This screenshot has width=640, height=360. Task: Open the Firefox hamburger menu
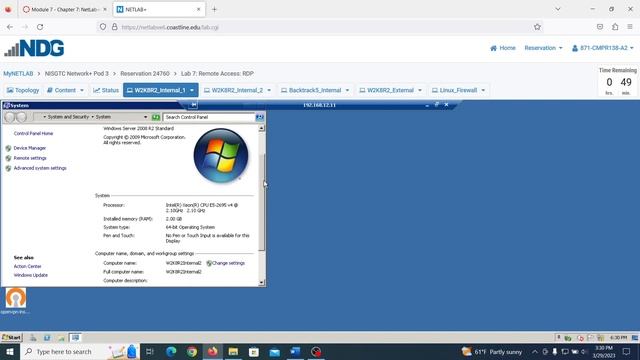[x=630, y=27]
